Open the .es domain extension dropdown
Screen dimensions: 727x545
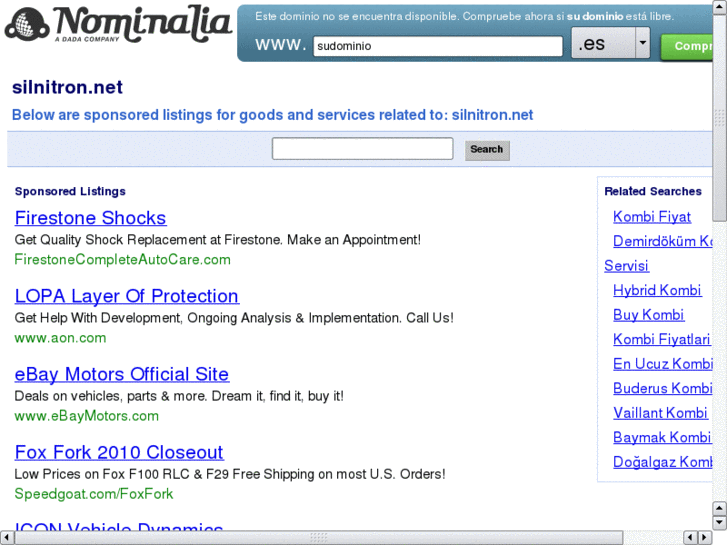coord(611,43)
